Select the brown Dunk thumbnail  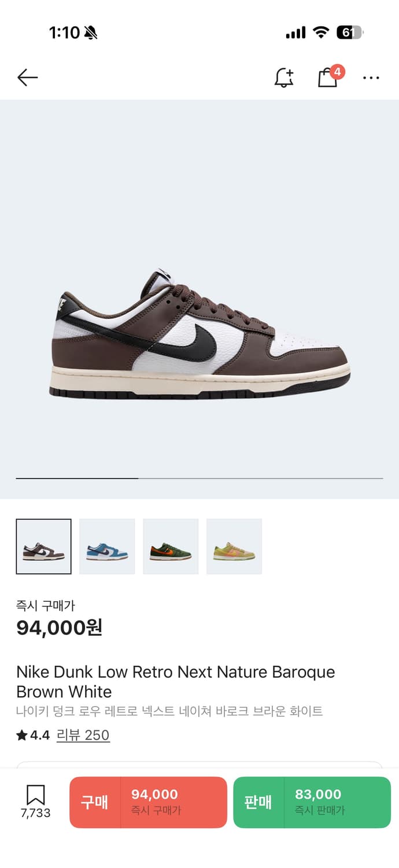pyautogui.click(x=44, y=546)
